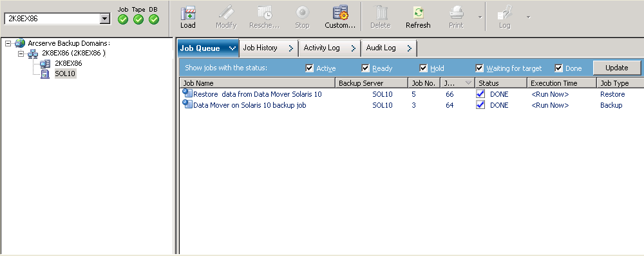The height and width of the screenshot is (256, 644).
Task: Click the sorted J... column header
Action: (x=457, y=83)
